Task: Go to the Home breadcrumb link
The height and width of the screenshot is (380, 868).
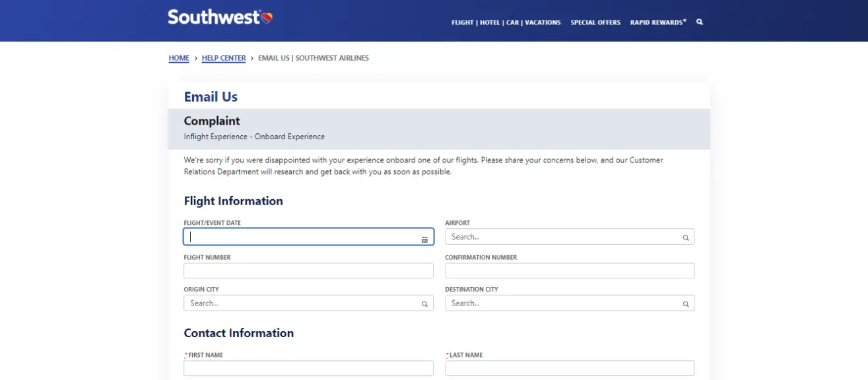Action: [x=179, y=58]
